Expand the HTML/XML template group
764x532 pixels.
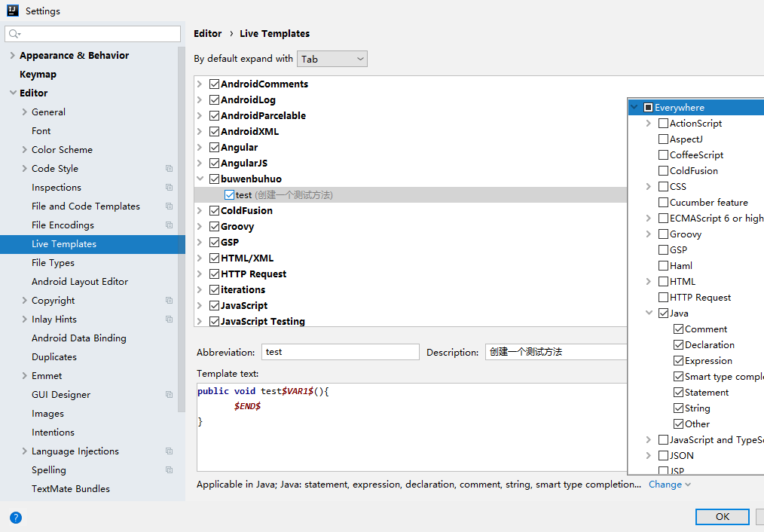click(199, 258)
